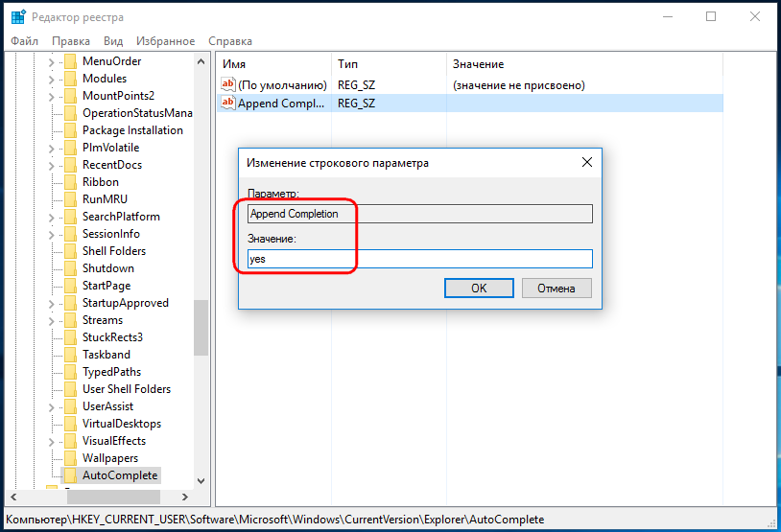Click the Taskband folder icon
The height and width of the screenshot is (532, 781).
70,355
